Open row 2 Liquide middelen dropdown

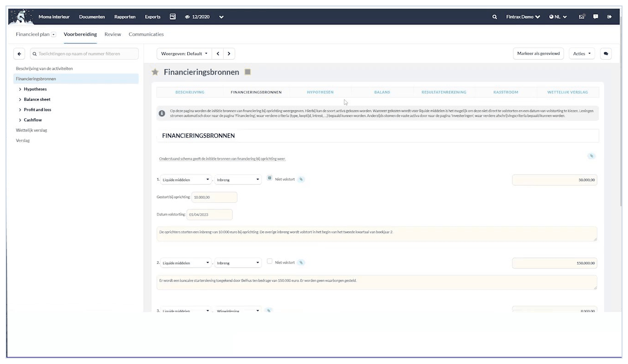(x=186, y=263)
